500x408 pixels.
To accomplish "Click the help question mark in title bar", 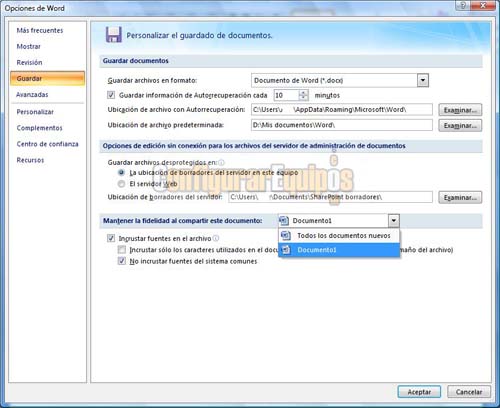I will click(x=464, y=6).
